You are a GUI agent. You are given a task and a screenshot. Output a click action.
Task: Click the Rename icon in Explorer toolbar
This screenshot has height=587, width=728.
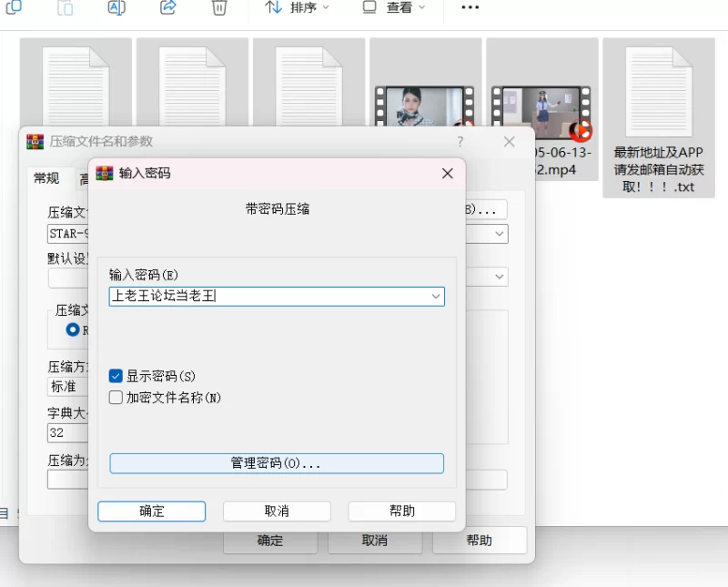[x=116, y=7]
